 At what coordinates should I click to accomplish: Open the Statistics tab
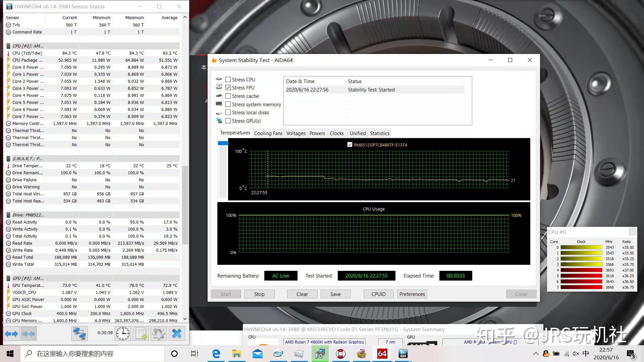click(x=379, y=133)
